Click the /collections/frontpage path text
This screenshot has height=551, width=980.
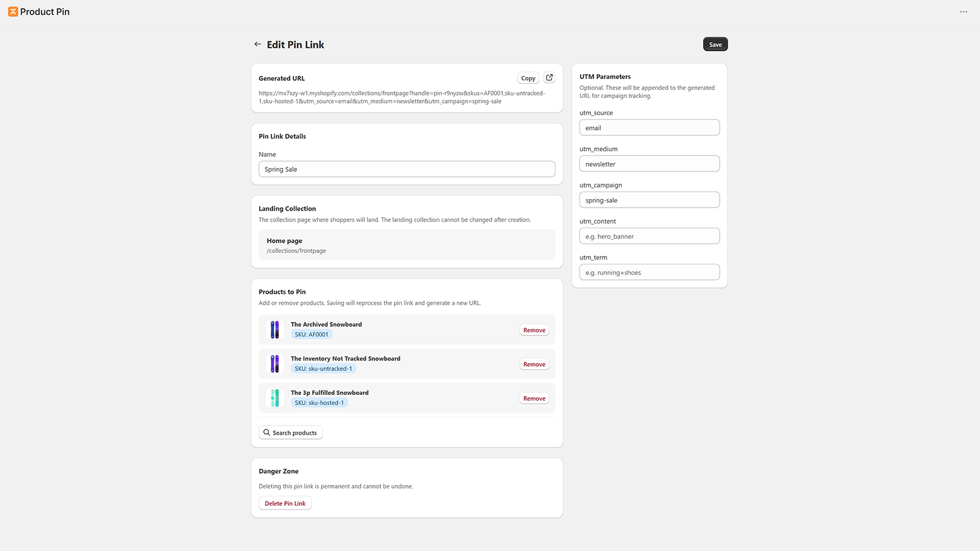pyautogui.click(x=296, y=251)
